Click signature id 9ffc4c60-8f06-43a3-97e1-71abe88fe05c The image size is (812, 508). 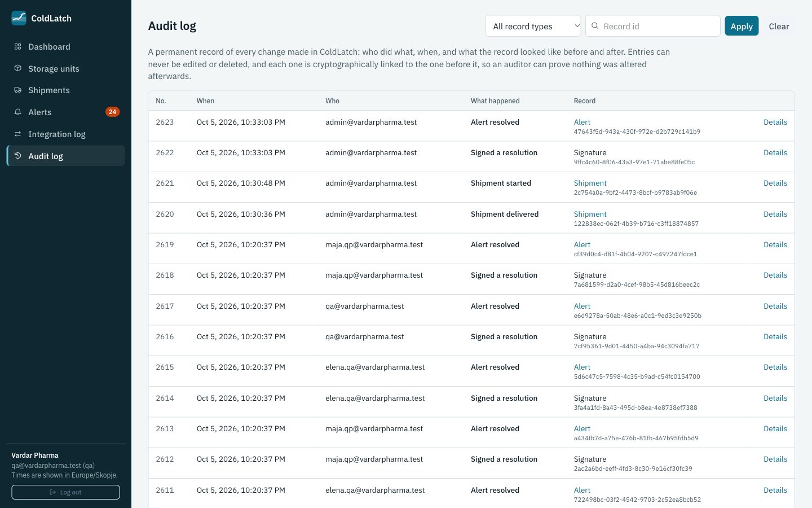coord(634,162)
